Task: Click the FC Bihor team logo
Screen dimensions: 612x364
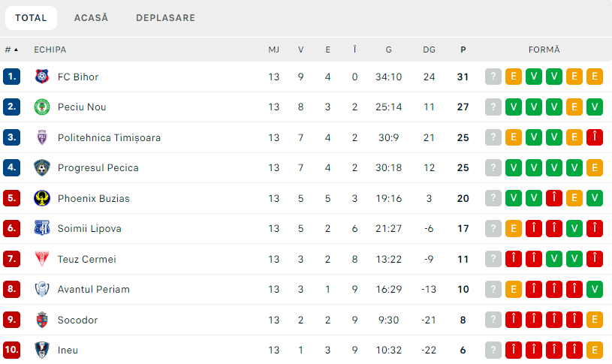Action: click(x=42, y=77)
